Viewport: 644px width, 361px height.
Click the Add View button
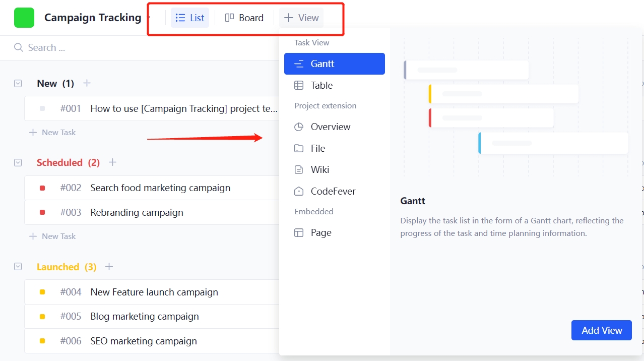coord(601,330)
